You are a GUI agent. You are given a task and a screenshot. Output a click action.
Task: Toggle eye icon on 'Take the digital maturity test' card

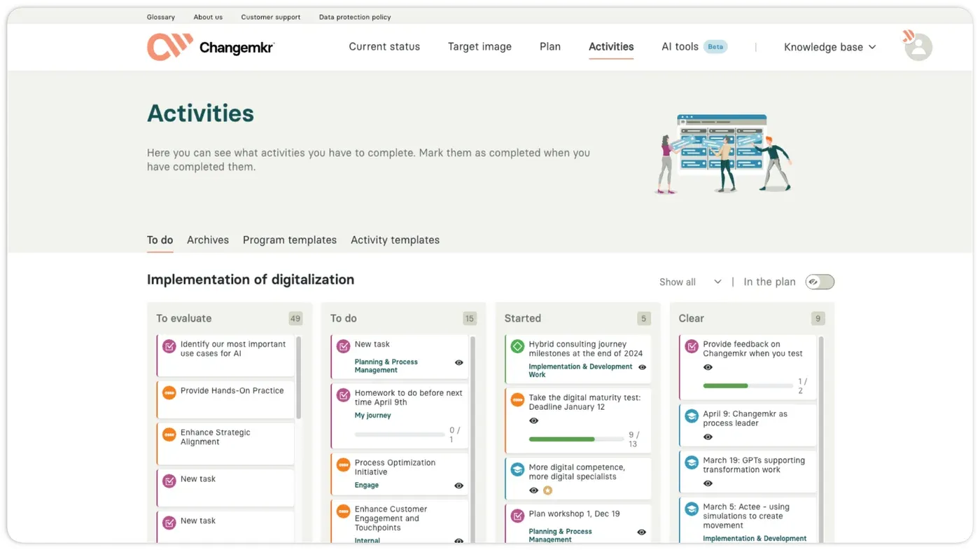[x=534, y=421]
